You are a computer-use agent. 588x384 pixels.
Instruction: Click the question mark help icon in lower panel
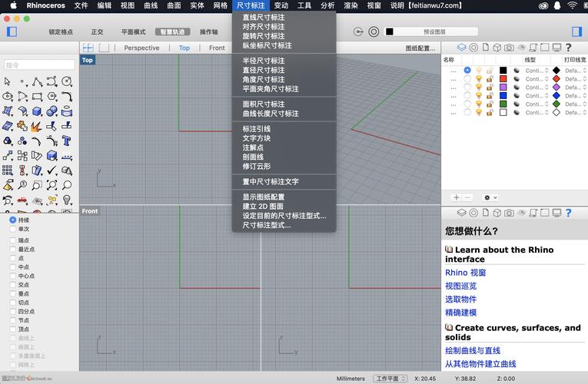tap(569, 213)
